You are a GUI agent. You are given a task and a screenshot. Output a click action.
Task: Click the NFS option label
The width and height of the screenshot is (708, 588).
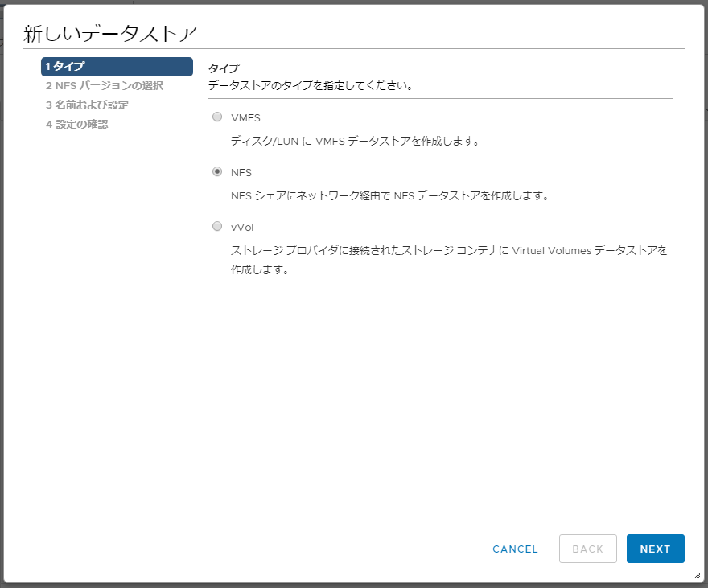click(x=241, y=172)
